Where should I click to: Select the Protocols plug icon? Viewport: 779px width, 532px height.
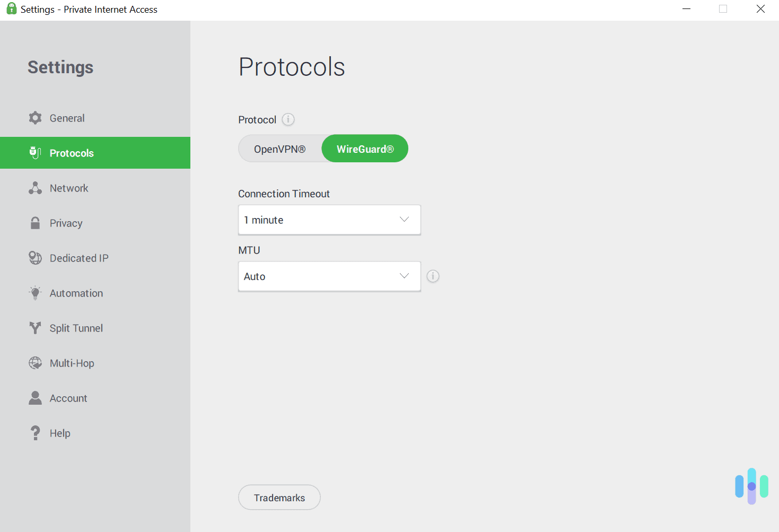coord(35,153)
